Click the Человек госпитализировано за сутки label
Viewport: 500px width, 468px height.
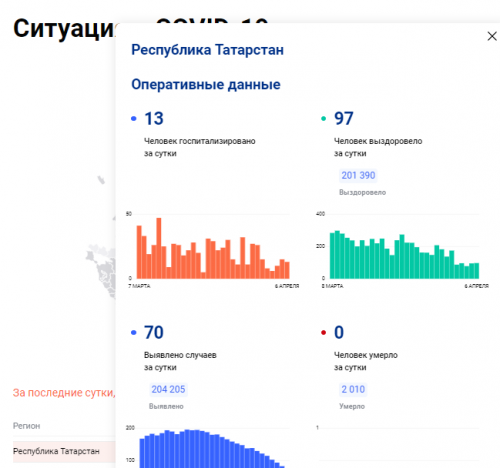199,147
